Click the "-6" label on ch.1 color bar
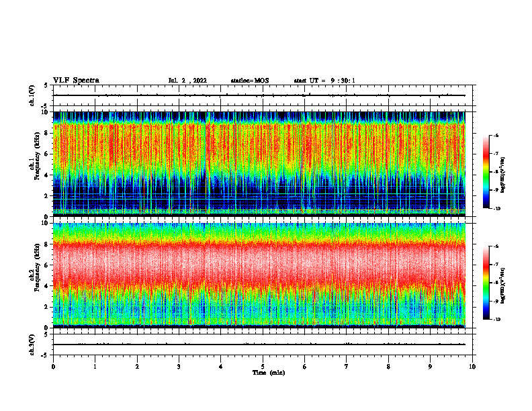The image size is (532, 411). [x=496, y=136]
